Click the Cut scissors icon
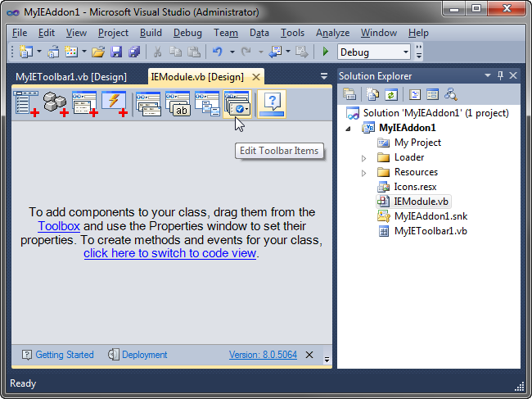This screenshot has width=532, height=399. click(157, 52)
